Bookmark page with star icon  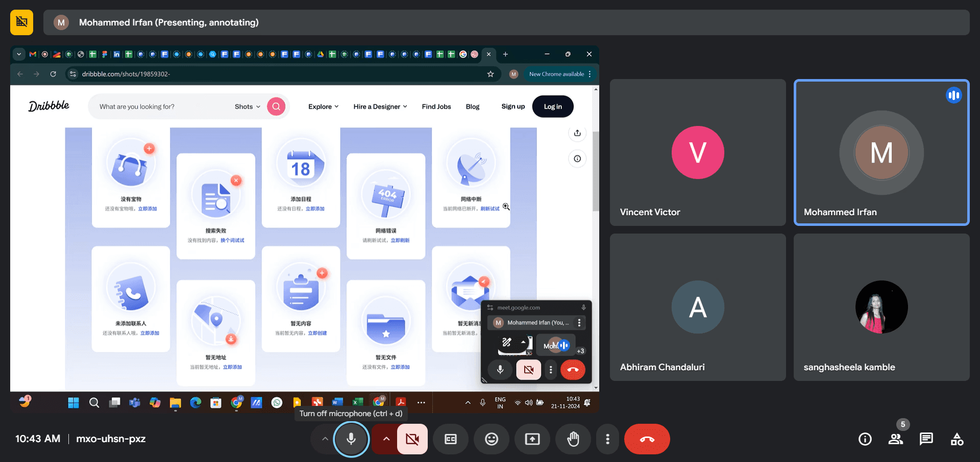(x=491, y=74)
